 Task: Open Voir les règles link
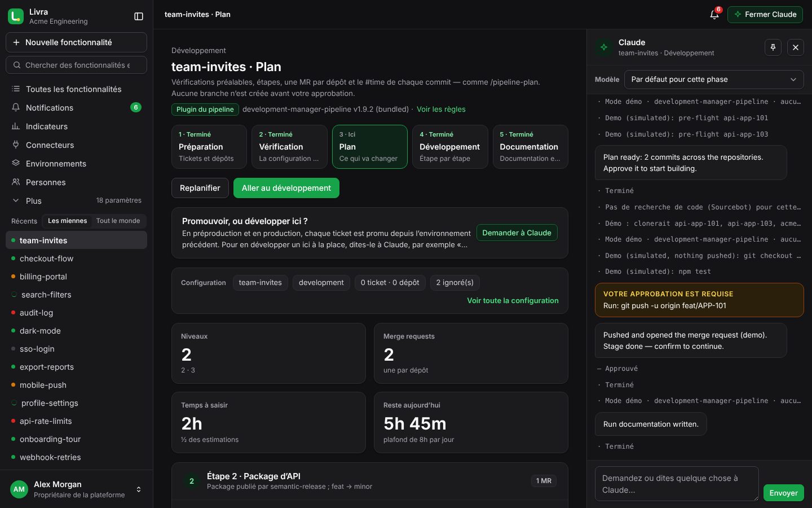pos(441,110)
